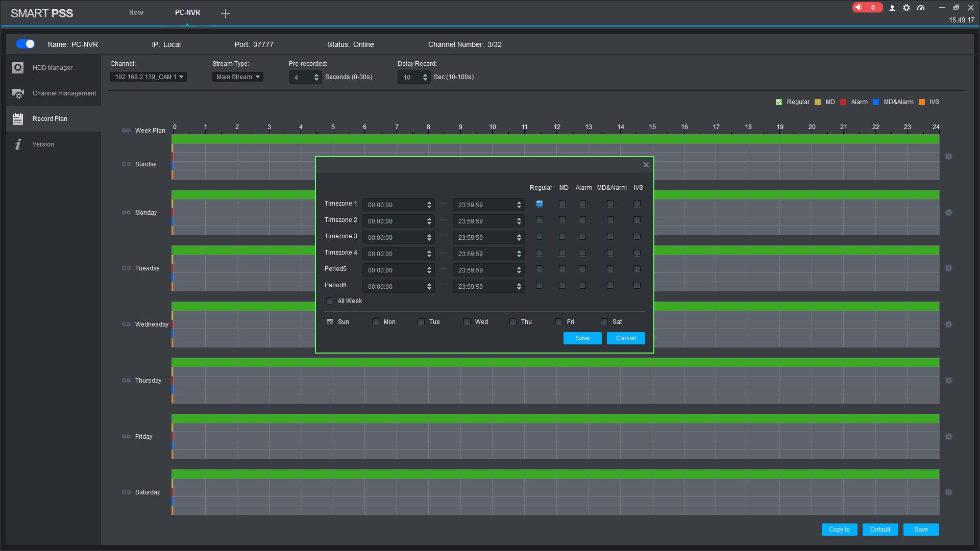Click the Sunday row settings gear
This screenshot has height=551, width=980.
tap(948, 157)
